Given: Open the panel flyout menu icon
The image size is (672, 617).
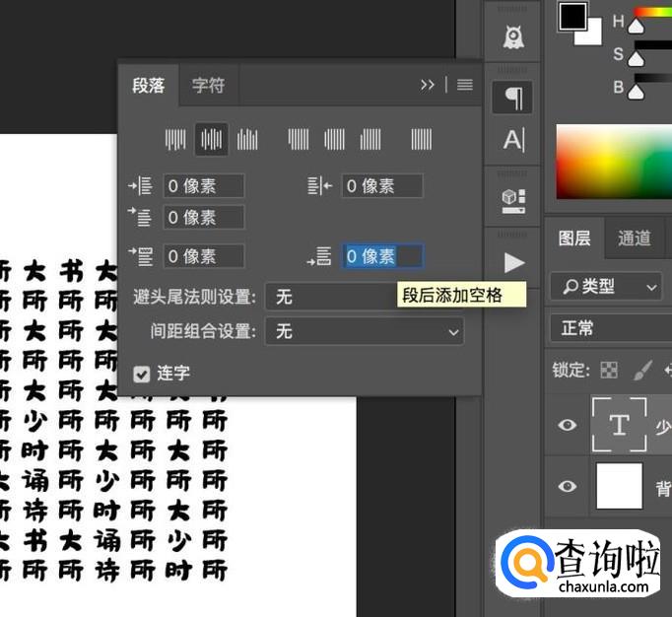Looking at the screenshot, I should click(465, 85).
